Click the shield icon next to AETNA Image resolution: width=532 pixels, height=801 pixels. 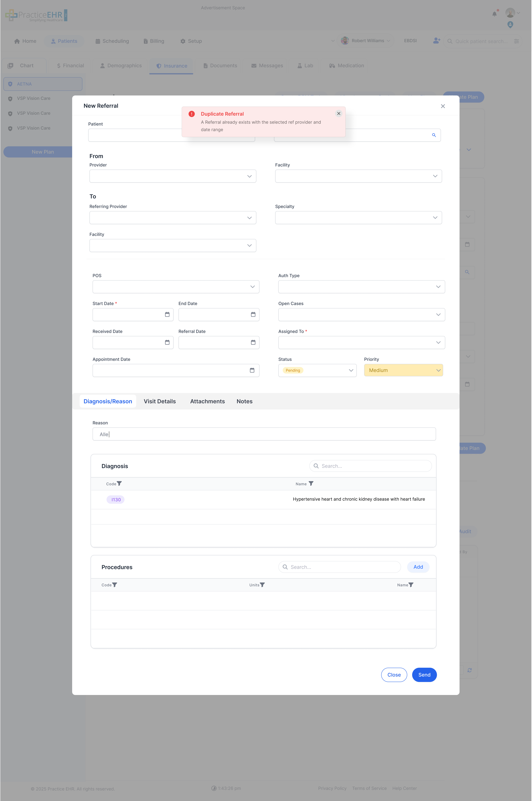[10, 84]
